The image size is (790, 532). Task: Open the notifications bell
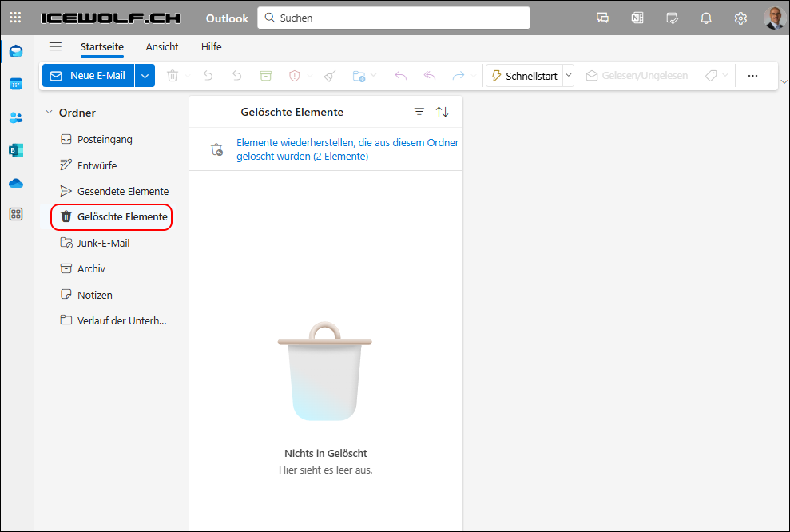(x=706, y=18)
